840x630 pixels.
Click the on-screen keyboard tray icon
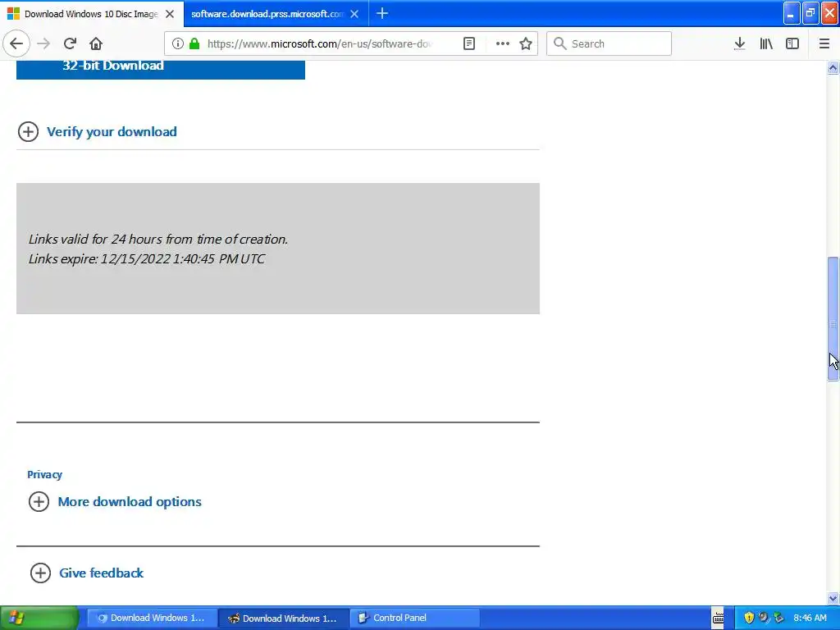click(719, 619)
